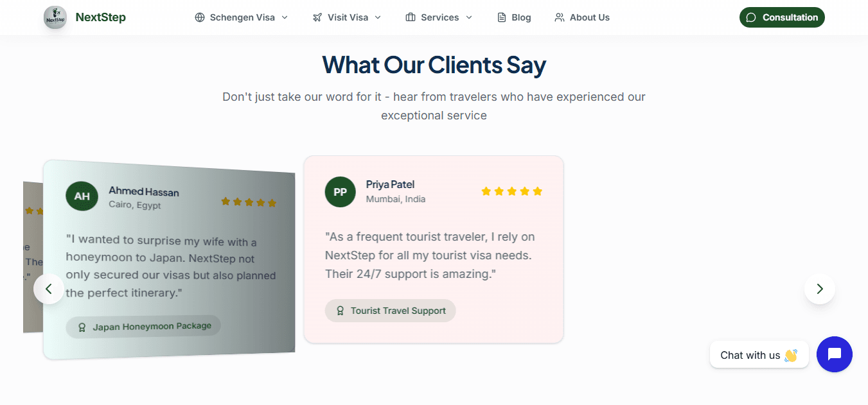Click the speech bubble icon in Consultation

(751, 17)
